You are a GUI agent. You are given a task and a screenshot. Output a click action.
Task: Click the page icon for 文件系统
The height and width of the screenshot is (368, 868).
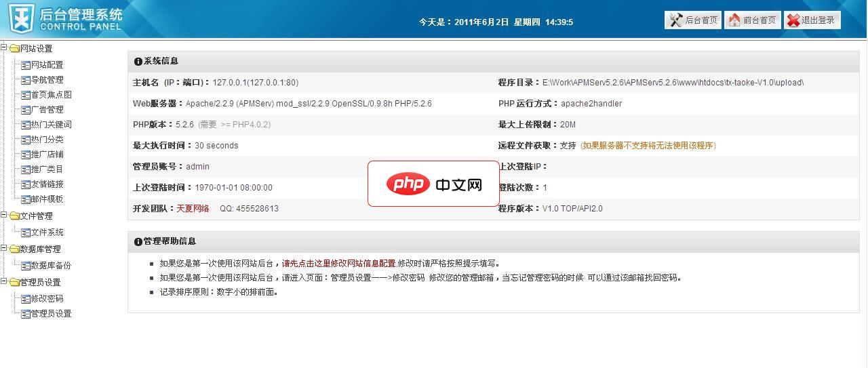click(x=26, y=232)
